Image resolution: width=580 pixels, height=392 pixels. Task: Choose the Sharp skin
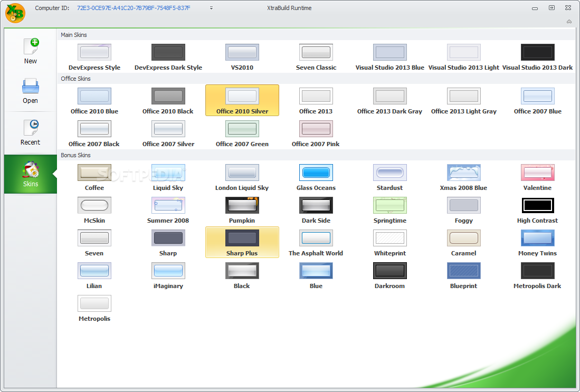click(168, 243)
